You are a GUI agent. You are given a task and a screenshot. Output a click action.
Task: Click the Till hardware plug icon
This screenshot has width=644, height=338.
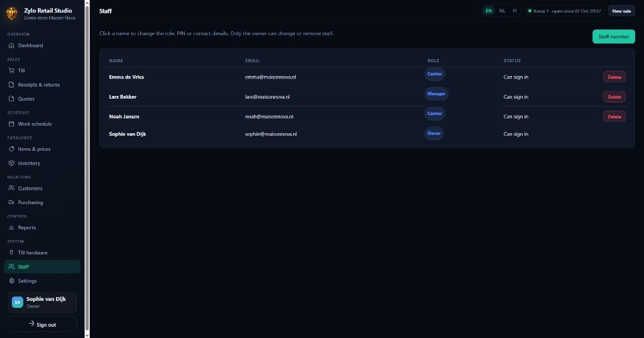[x=11, y=253]
